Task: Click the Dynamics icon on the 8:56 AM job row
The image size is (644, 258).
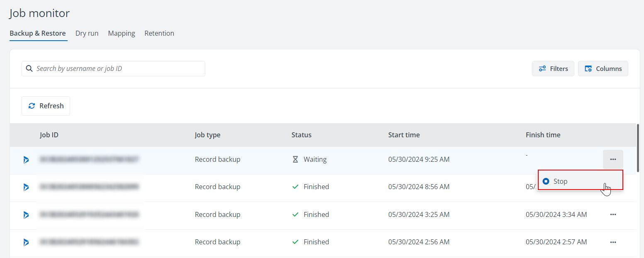Action: pyautogui.click(x=26, y=187)
